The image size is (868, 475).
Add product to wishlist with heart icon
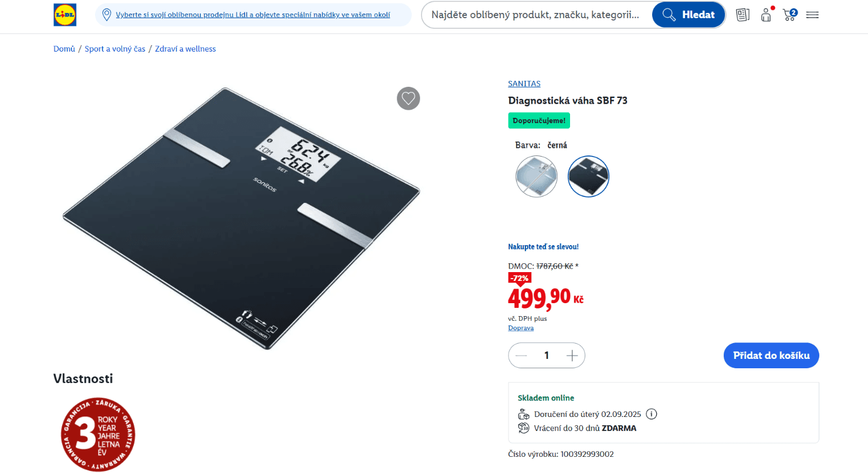tap(408, 98)
